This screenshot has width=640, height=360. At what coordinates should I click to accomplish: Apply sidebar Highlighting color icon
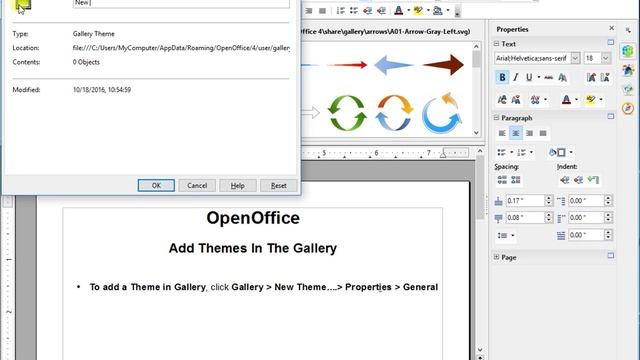click(x=591, y=99)
